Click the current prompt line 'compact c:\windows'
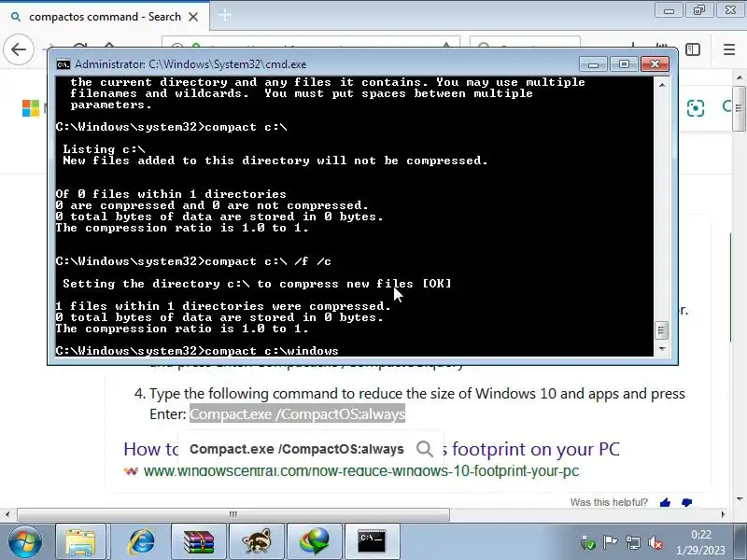Image resolution: width=747 pixels, height=560 pixels. (197, 351)
